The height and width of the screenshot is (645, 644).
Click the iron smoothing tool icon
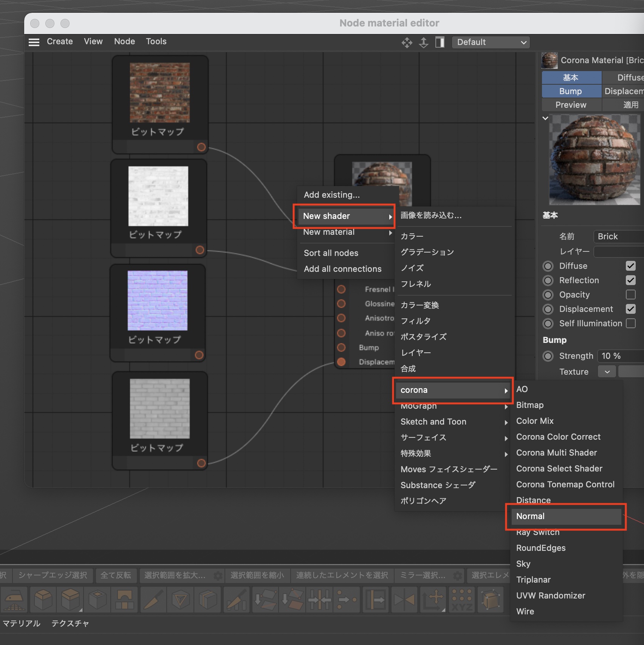[x=14, y=599]
